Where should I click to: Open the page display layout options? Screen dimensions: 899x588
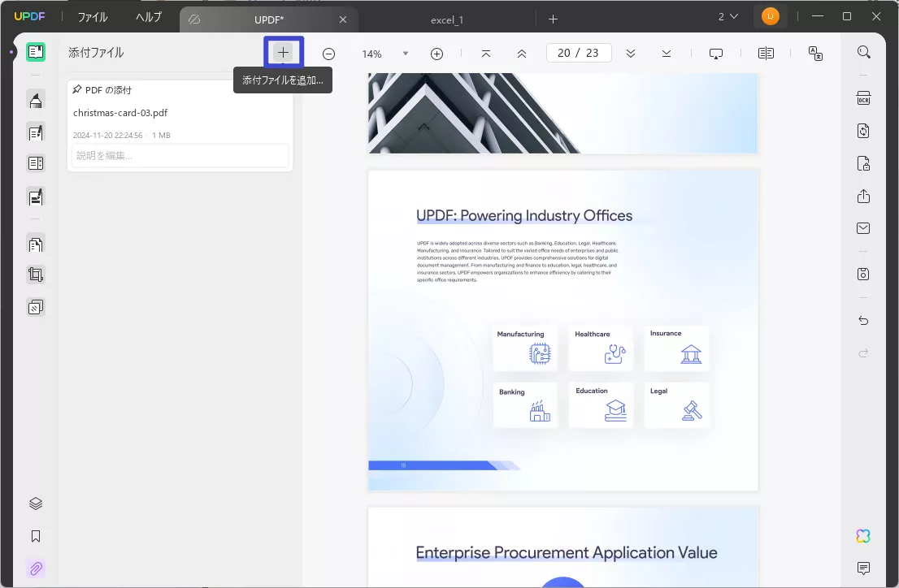[x=766, y=54]
